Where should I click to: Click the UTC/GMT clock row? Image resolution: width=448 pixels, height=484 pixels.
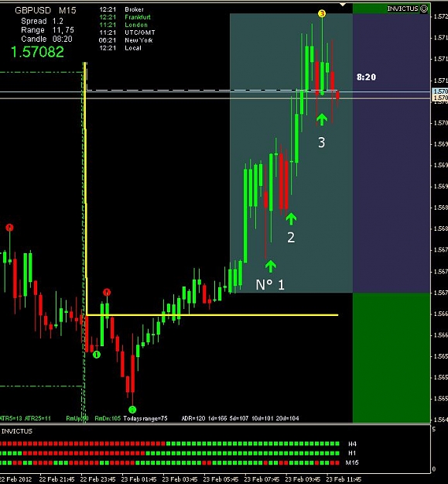coord(127,33)
